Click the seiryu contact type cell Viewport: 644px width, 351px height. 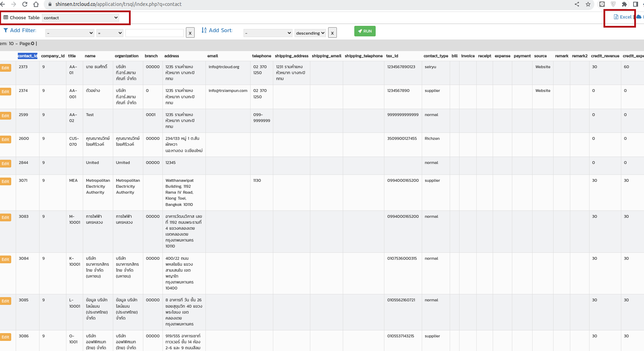[430, 67]
